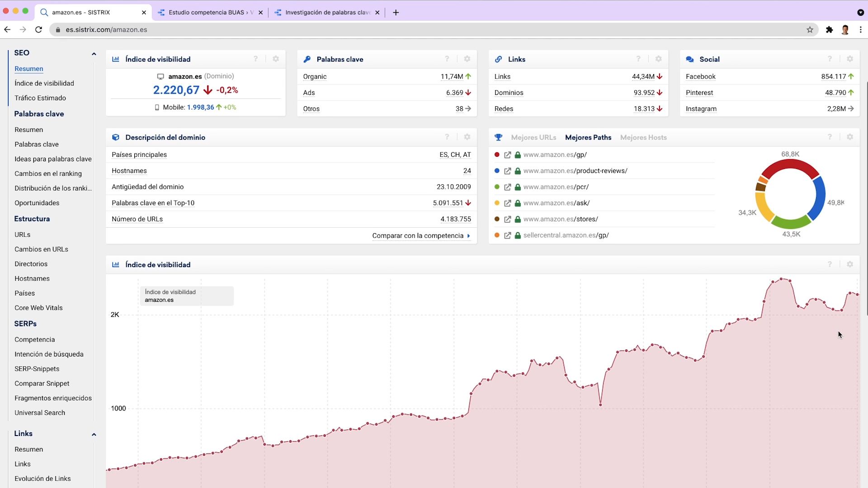Open Core Web Vitals in sidebar
Viewport: 868px width, 488px height.
click(38, 308)
